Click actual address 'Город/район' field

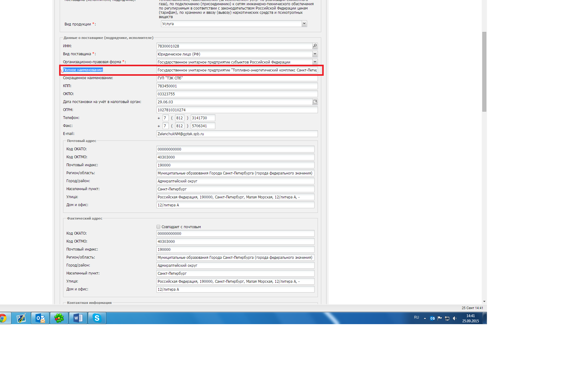click(x=236, y=265)
